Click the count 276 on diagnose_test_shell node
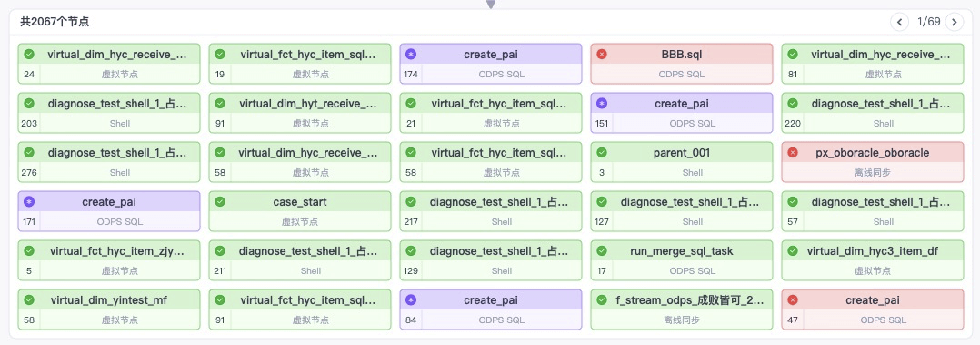This screenshot has height=345, width=980. pyautogui.click(x=29, y=172)
